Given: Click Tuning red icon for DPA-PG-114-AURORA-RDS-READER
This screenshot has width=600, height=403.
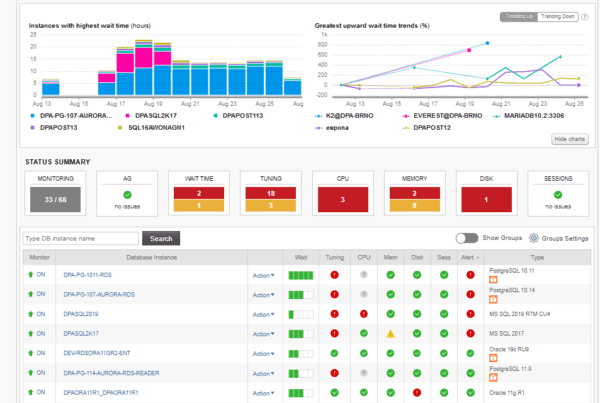Looking at the screenshot, I should pos(334,373).
